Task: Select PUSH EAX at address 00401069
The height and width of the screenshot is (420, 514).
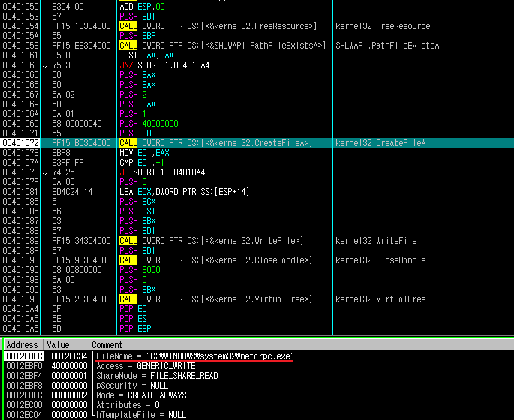Action: [x=137, y=104]
